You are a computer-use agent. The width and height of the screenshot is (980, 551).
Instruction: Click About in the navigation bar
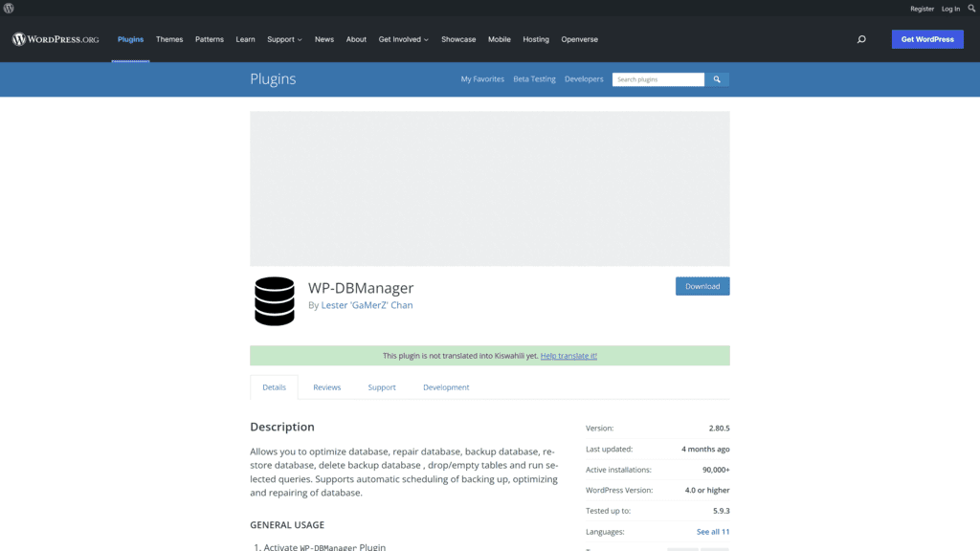point(356,39)
